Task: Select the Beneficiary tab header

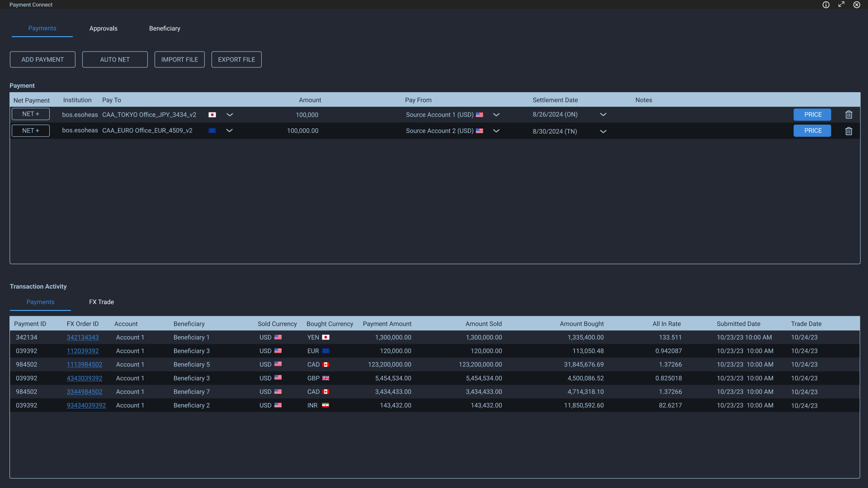Action: [165, 28]
